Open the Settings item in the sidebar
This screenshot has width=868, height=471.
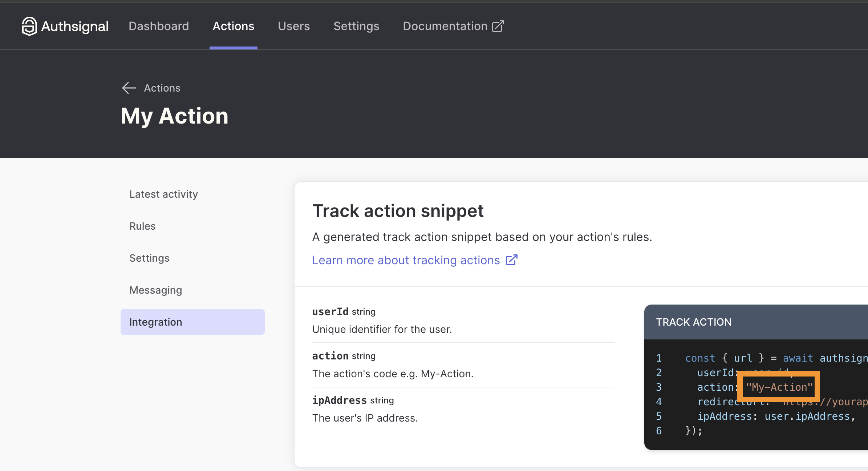point(192,258)
